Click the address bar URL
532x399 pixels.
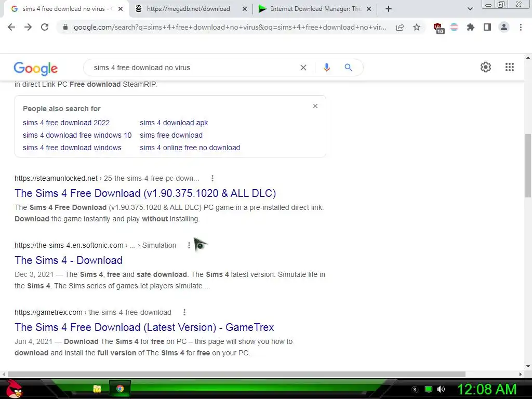(x=230, y=27)
